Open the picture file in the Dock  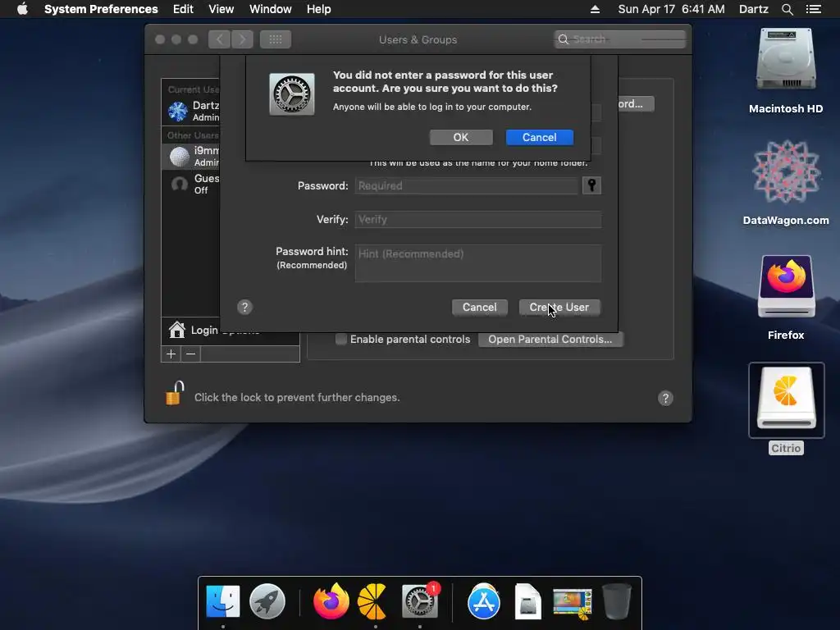pyautogui.click(x=573, y=602)
